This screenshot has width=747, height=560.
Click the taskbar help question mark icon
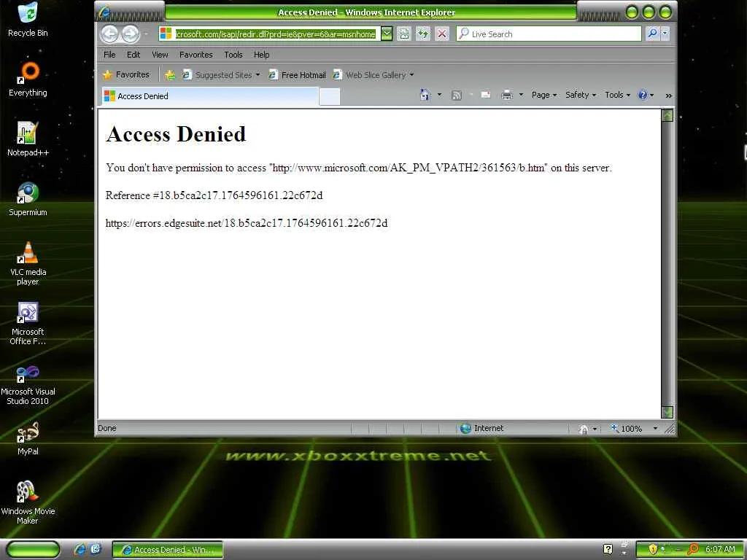[608, 549]
